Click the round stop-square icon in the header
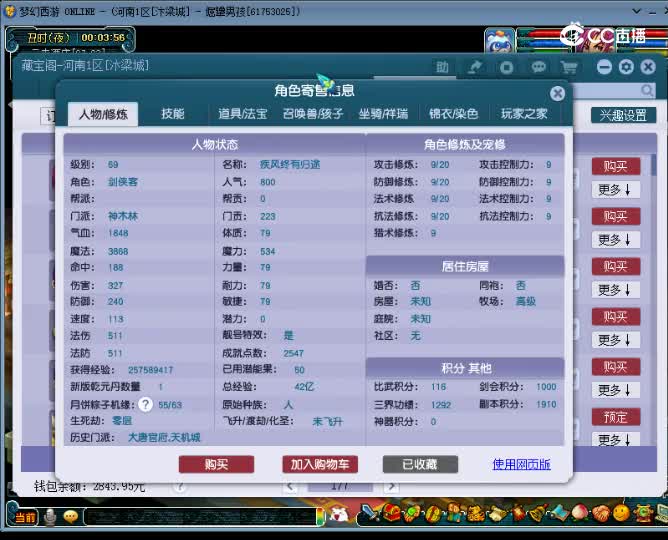 point(506,67)
